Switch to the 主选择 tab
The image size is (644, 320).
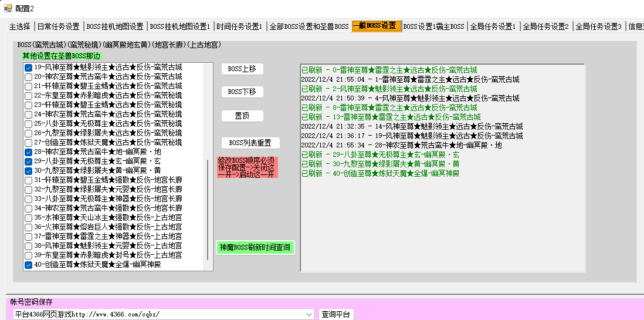[20, 27]
